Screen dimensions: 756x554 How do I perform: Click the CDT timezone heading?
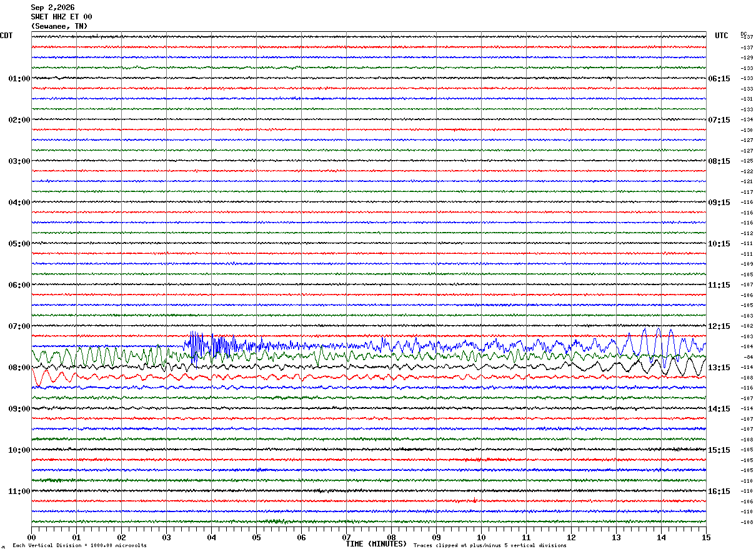[x=6, y=36]
